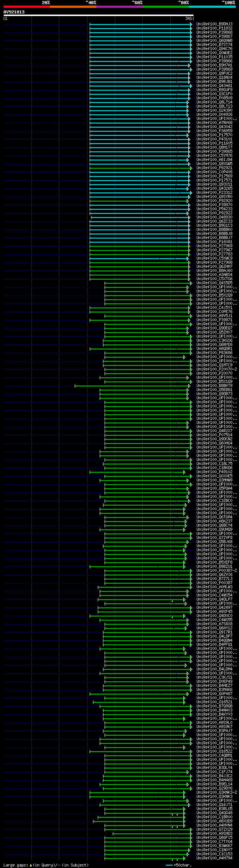This screenshot has width=239, height=868.
Task: Click the white query sequence bar
Action: pyautogui.click(x=98, y=15)
